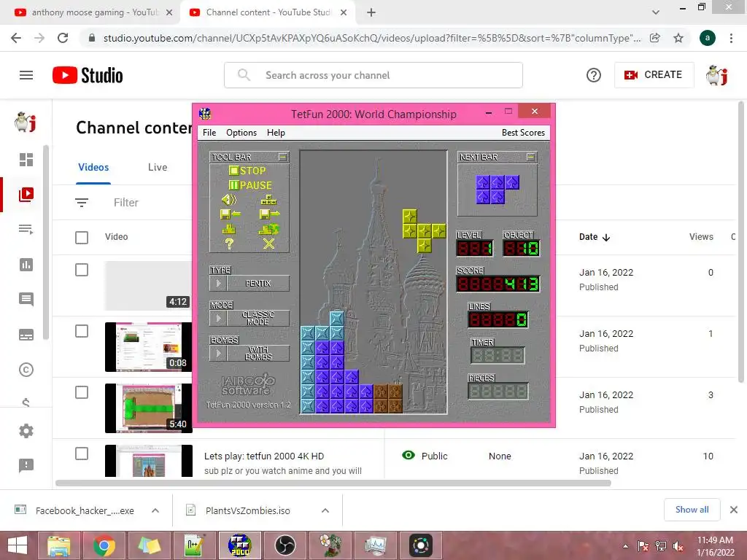Click the PENTIX type button
The width and height of the screenshot is (747, 560).
click(x=258, y=284)
